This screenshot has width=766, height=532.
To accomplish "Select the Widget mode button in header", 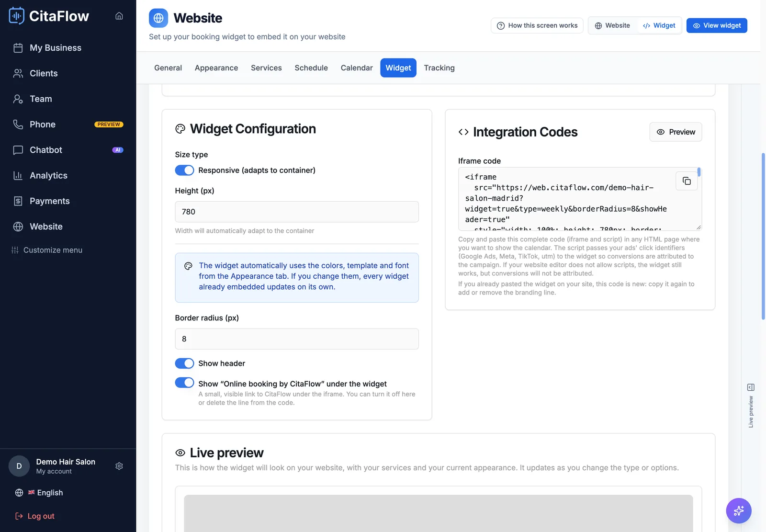I will click(x=659, y=25).
